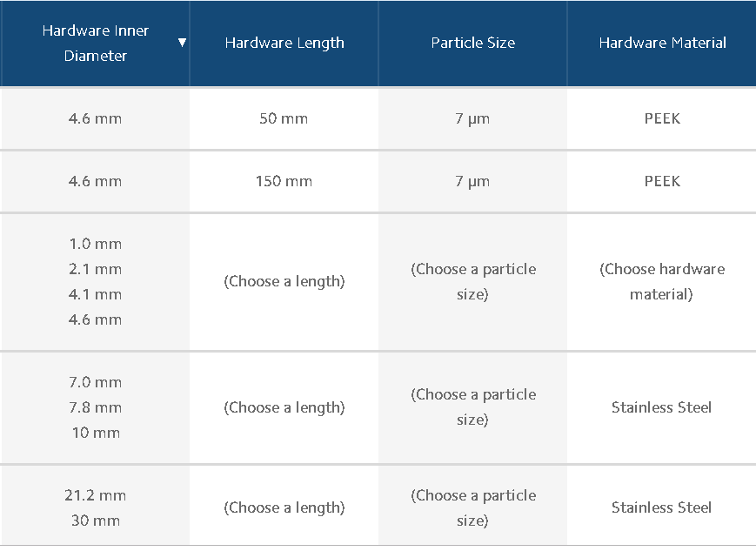Sort by the Hardware Inner Diameter column header
The image size is (756, 551).
click(x=96, y=43)
